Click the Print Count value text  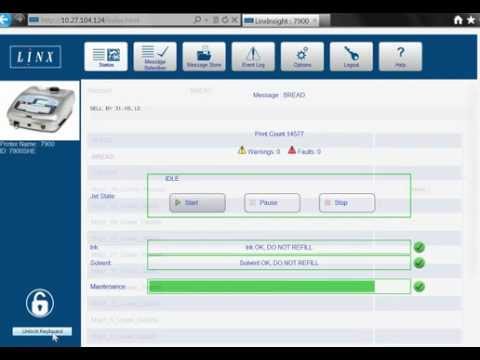point(279,134)
